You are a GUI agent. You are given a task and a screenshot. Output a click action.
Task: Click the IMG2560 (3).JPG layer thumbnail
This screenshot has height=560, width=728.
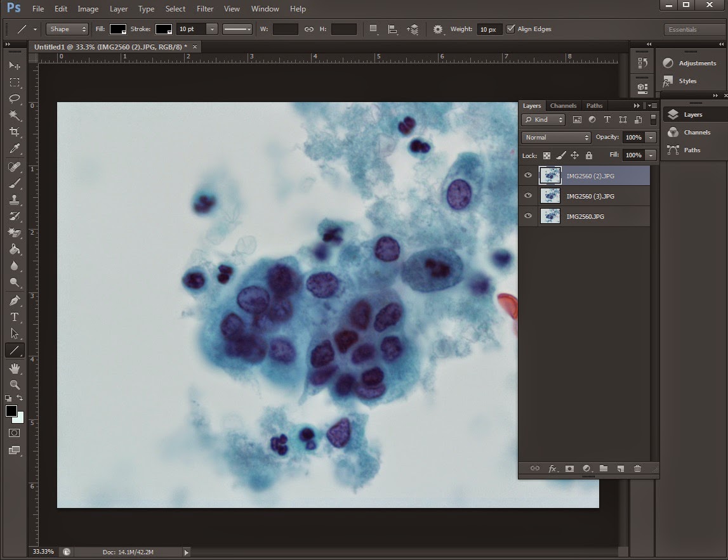550,196
